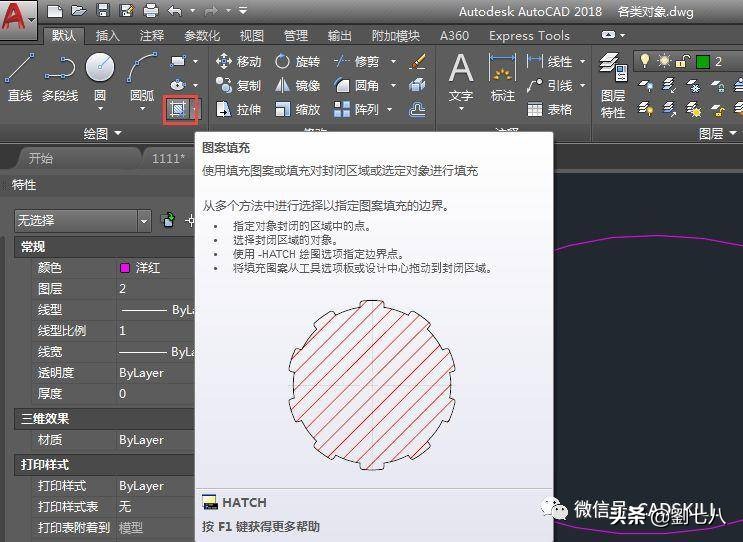This screenshot has width=743, height=542.
Task: Open the customize quick access toolbar dropdown
Action: coord(243,10)
